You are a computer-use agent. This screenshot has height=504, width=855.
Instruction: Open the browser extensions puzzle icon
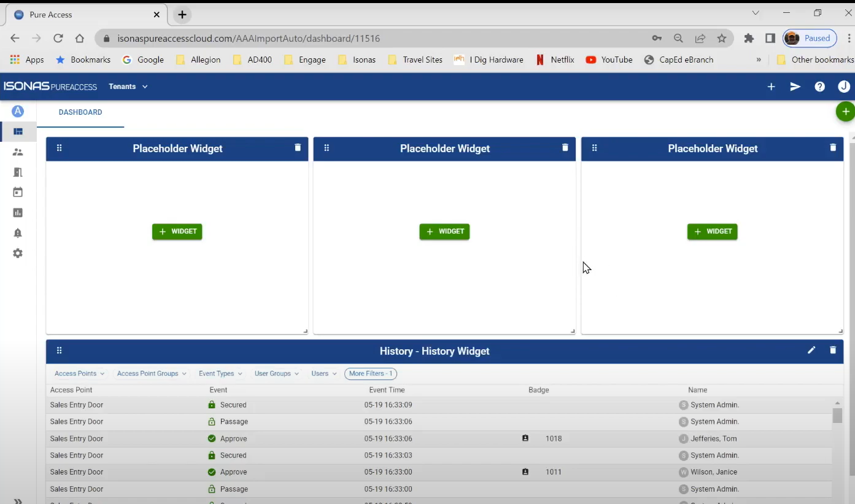(749, 38)
